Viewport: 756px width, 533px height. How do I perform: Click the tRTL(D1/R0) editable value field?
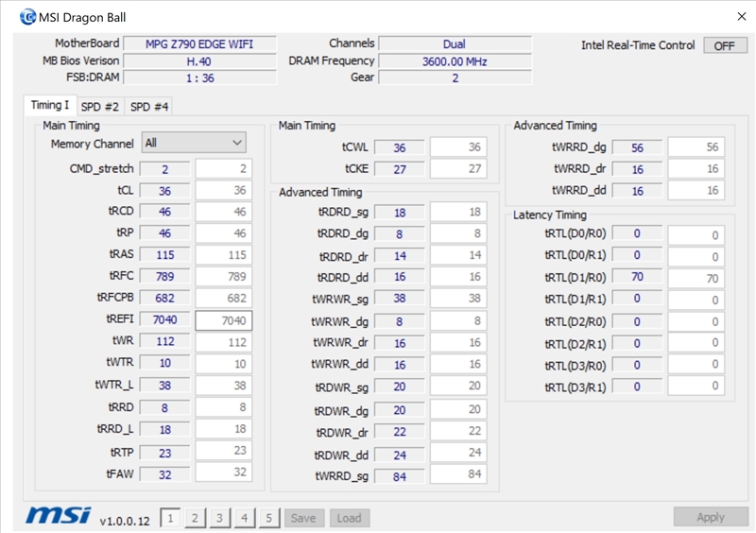pos(696,278)
